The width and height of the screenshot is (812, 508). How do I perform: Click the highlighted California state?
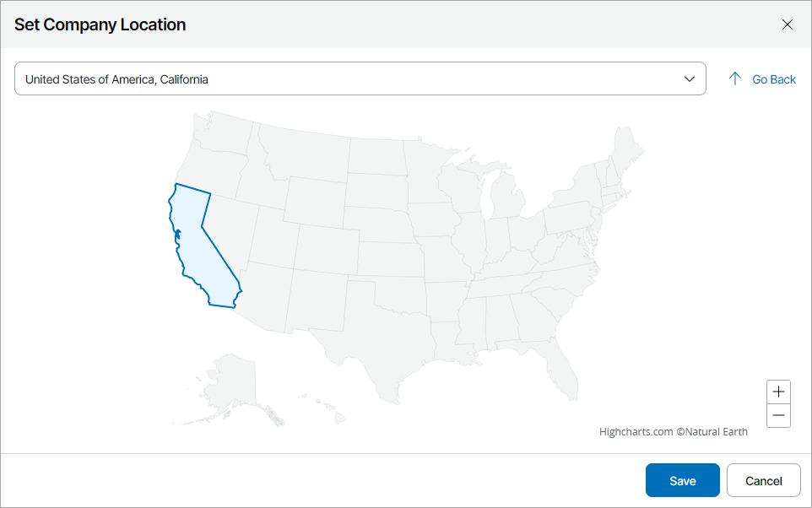click(x=203, y=245)
